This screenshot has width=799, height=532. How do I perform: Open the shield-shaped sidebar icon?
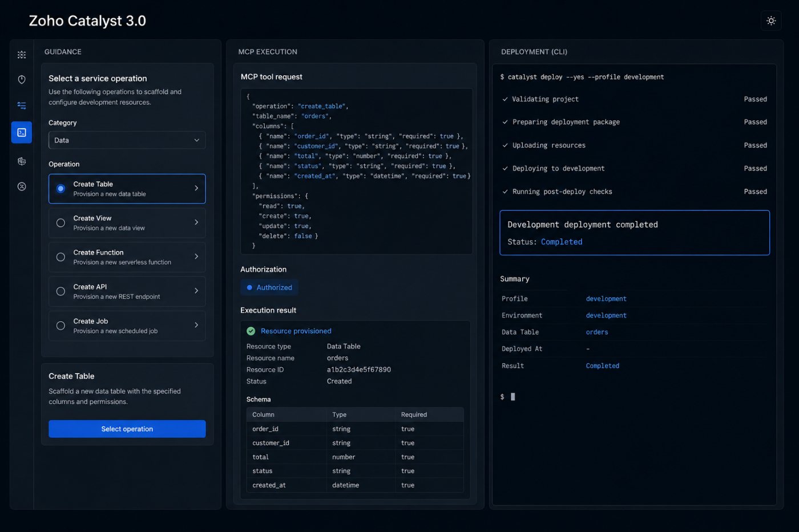(x=22, y=80)
